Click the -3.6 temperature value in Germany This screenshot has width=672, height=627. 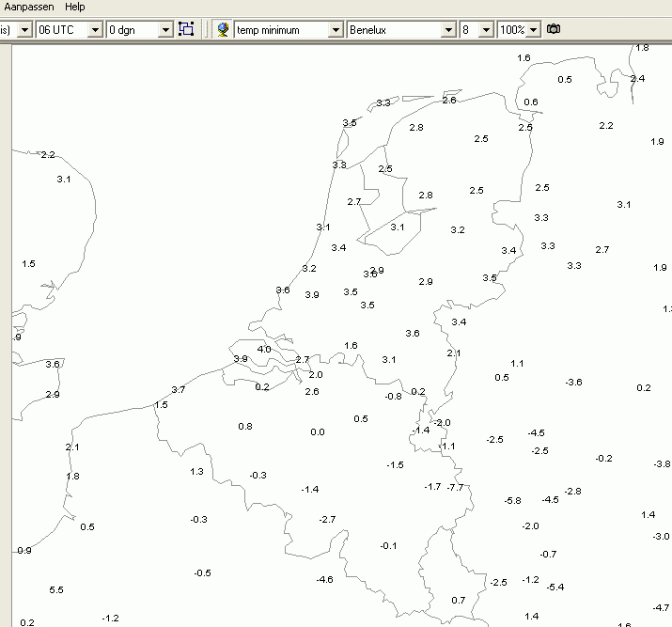tap(573, 382)
